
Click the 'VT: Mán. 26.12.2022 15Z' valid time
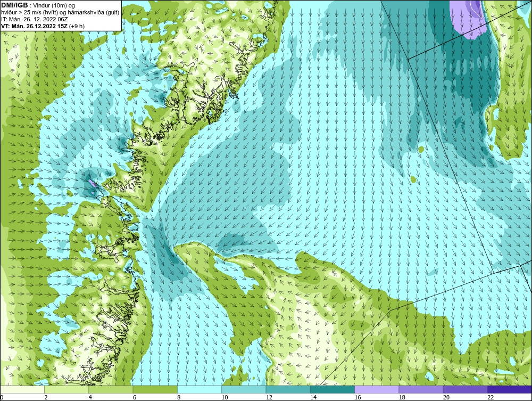click(34, 26)
